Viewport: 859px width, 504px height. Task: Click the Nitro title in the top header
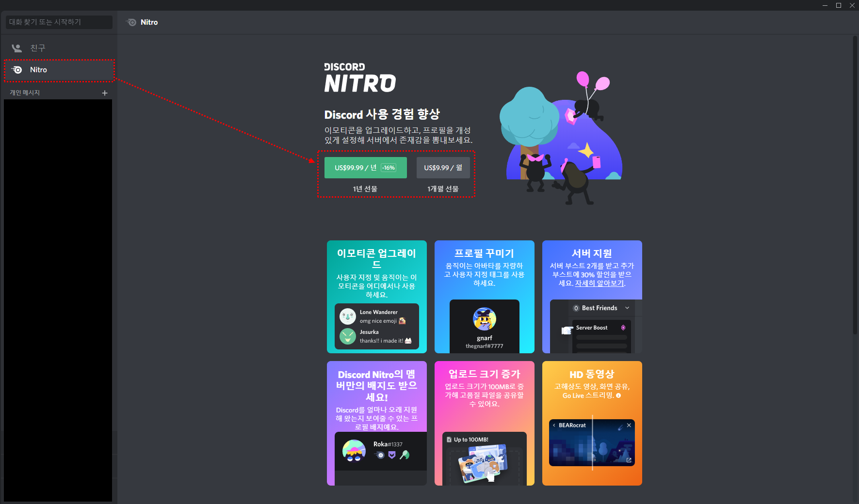149,22
